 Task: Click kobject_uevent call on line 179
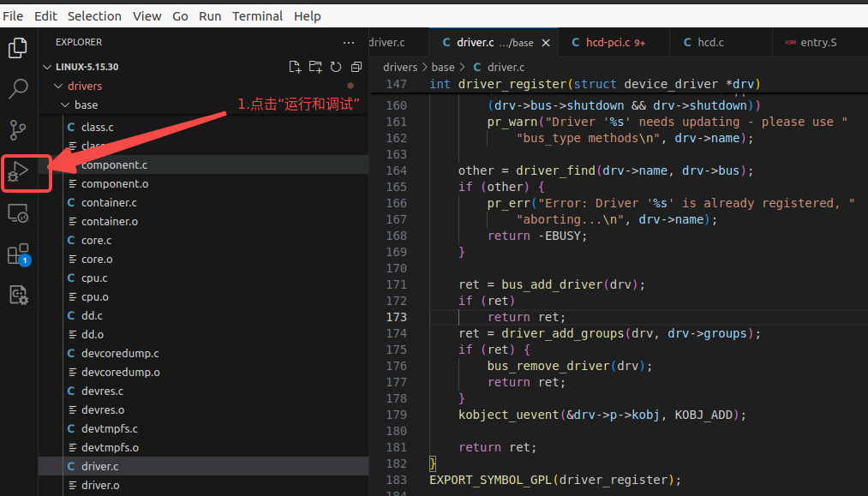point(509,415)
